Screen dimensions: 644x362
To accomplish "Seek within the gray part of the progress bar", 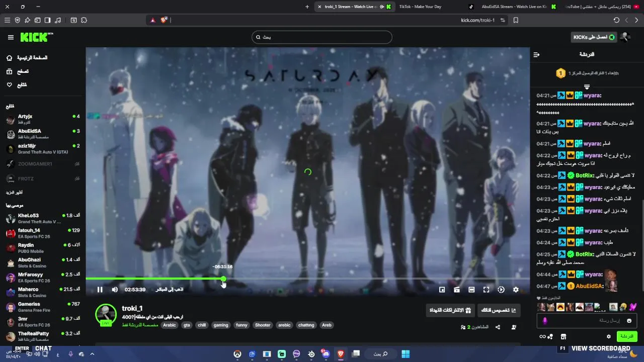I will (377, 279).
